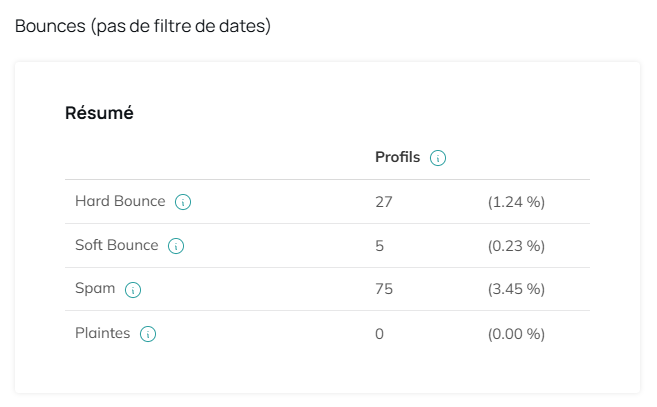Click the Plaintes count 0
657x407 pixels.
pos(380,334)
